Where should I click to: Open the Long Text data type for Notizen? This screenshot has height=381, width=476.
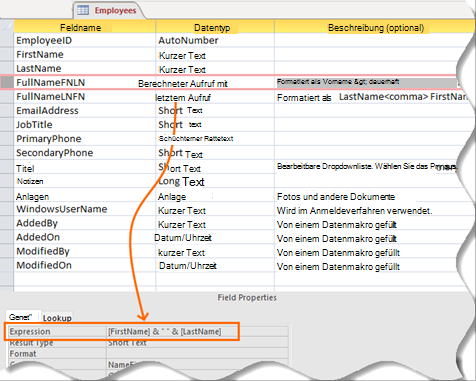(215, 181)
